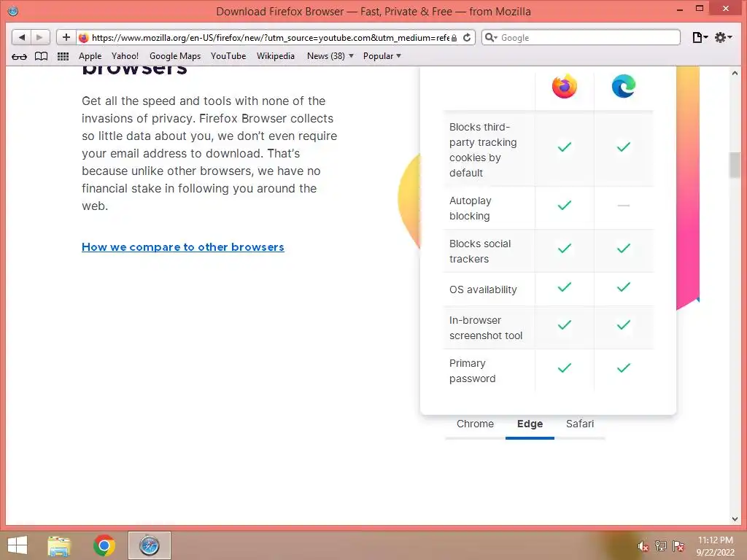Open the Apple bookmark
The height and width of the screenshot is (560, 747).
click(x=90, y=56)
